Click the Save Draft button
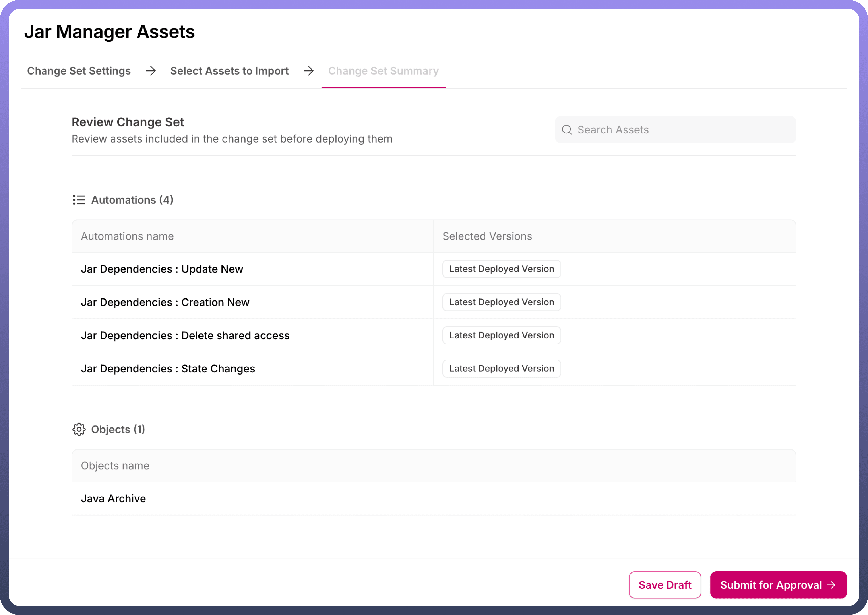The height and width of the screenshot is (615, 868). point(665,585)
